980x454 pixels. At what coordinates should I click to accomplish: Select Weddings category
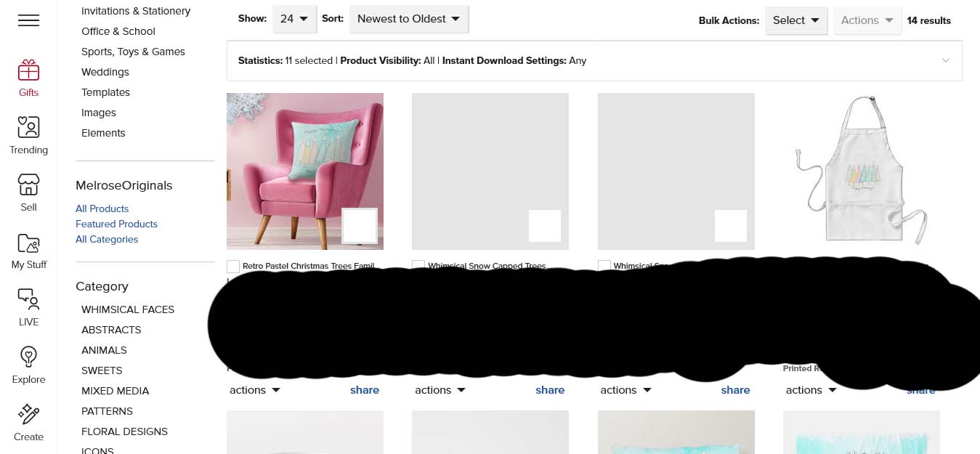[105, 72]
